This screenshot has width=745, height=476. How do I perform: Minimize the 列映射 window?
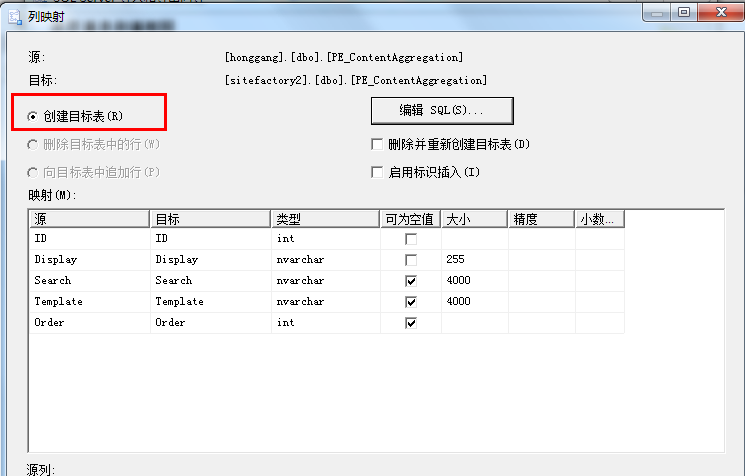point(657,12)
